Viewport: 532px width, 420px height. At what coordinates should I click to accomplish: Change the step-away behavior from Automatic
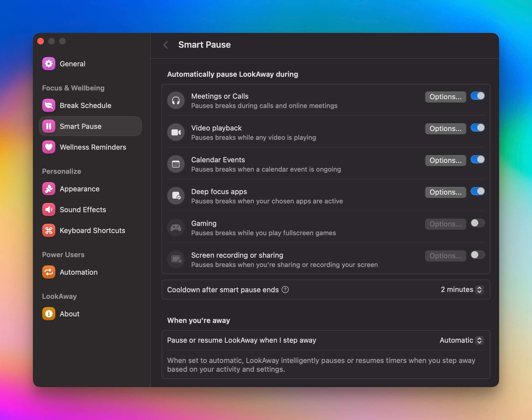point(479,340)
